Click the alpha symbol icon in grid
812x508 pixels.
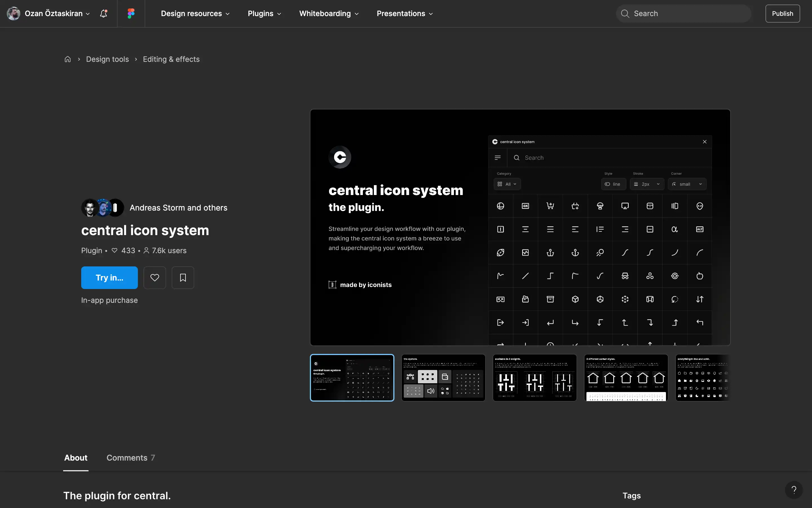tap(675, 229)
